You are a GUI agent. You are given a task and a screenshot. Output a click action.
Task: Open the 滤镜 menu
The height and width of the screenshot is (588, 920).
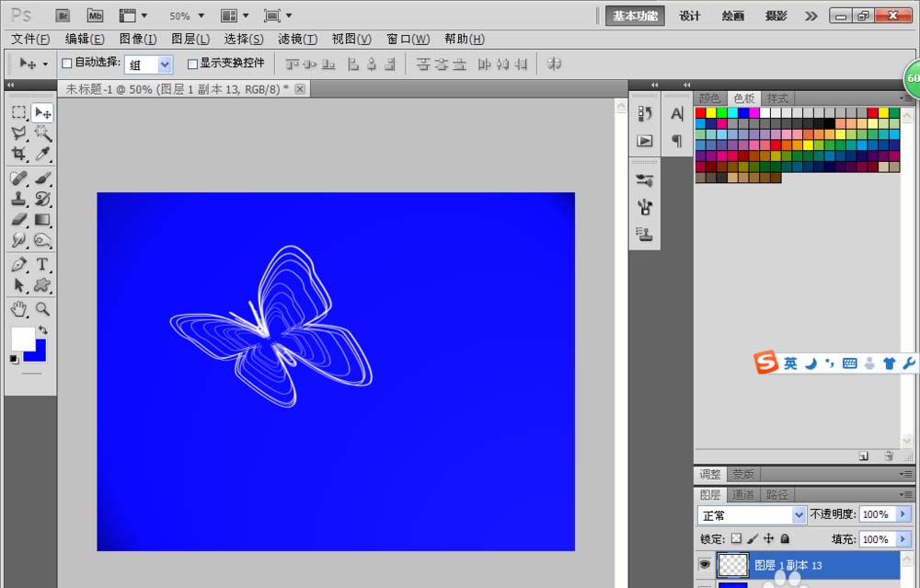pyautogui.click(x=297, y=39)
